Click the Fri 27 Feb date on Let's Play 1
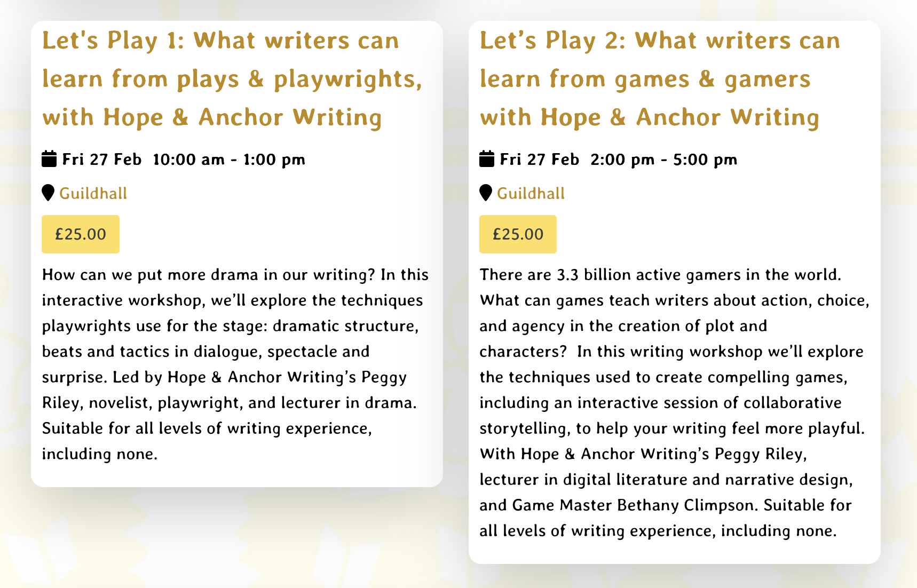Viewport: 917px width, 588px height. (x=102, y=160)
